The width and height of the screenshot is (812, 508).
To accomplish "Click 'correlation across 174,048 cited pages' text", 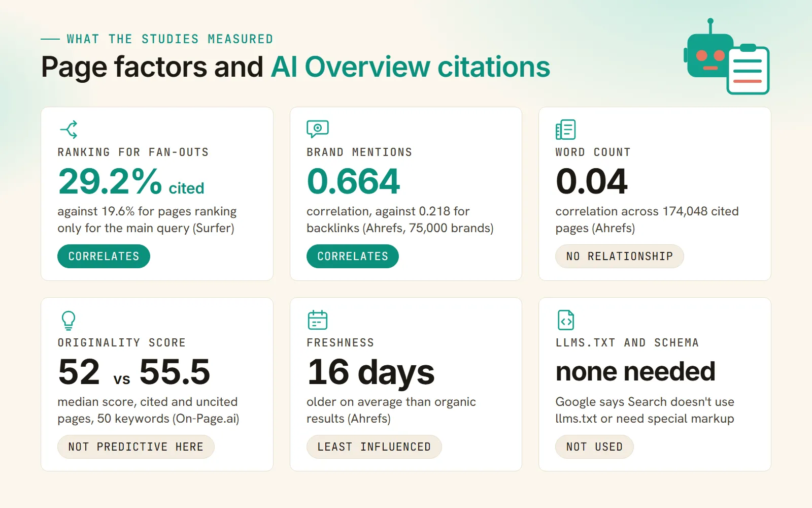I will click(x=647, y=219).
